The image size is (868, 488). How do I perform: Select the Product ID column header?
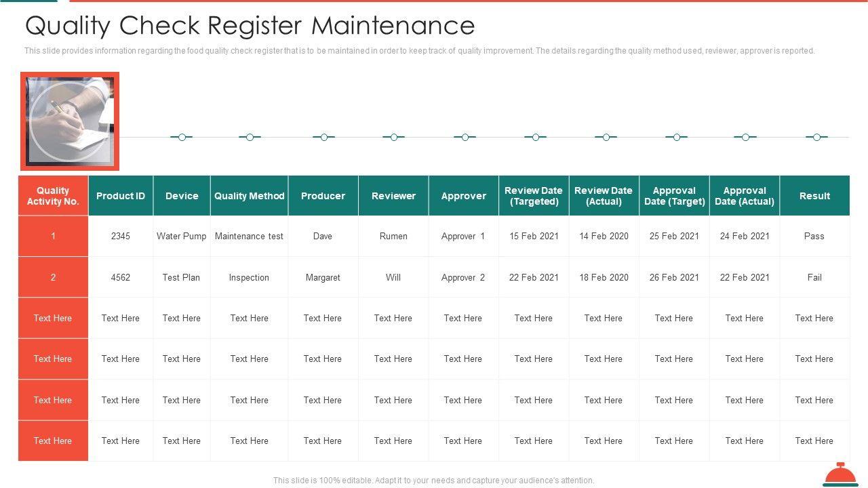pyautogui.click(x=121, y=196)
